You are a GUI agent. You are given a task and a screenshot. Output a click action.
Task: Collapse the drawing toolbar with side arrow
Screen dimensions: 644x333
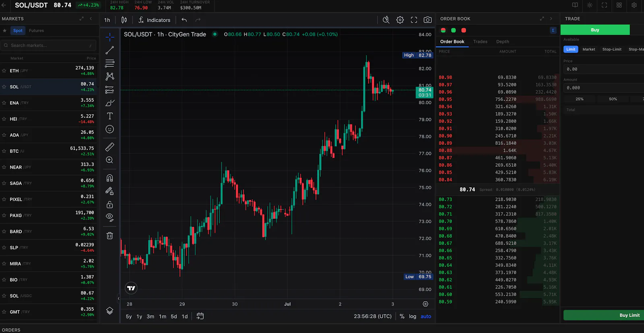click(x=118, y=298)
